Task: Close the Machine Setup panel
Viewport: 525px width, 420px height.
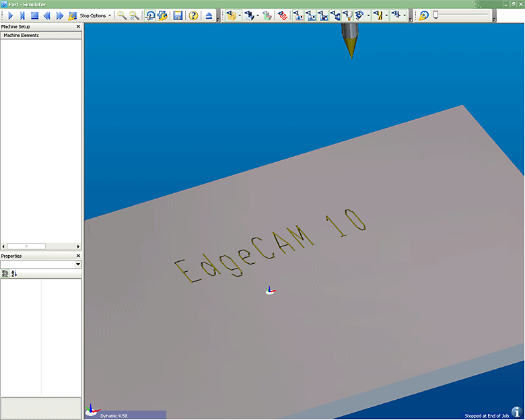Action: (78, 26)
